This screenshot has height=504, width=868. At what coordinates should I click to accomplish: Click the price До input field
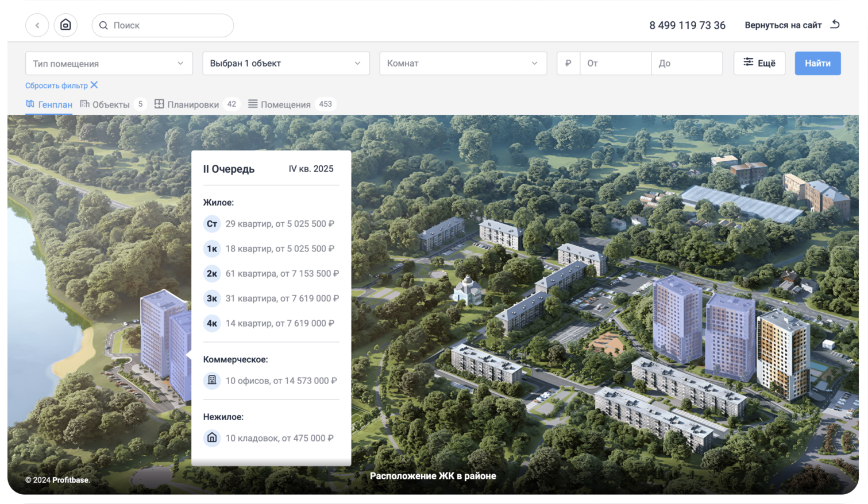point(687,63)
